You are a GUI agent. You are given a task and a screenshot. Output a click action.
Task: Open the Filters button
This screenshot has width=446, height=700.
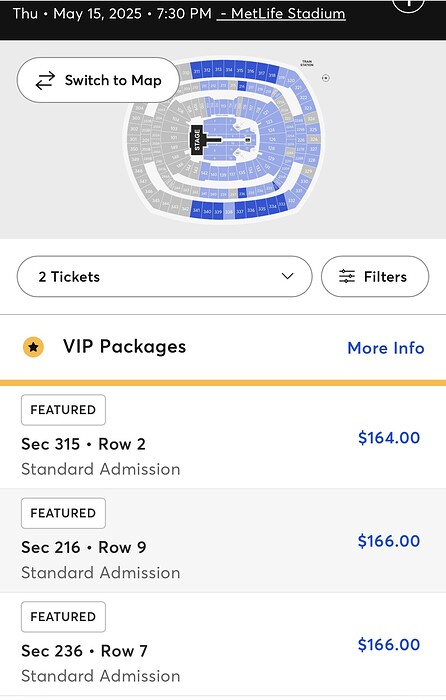tap(375, 276)
